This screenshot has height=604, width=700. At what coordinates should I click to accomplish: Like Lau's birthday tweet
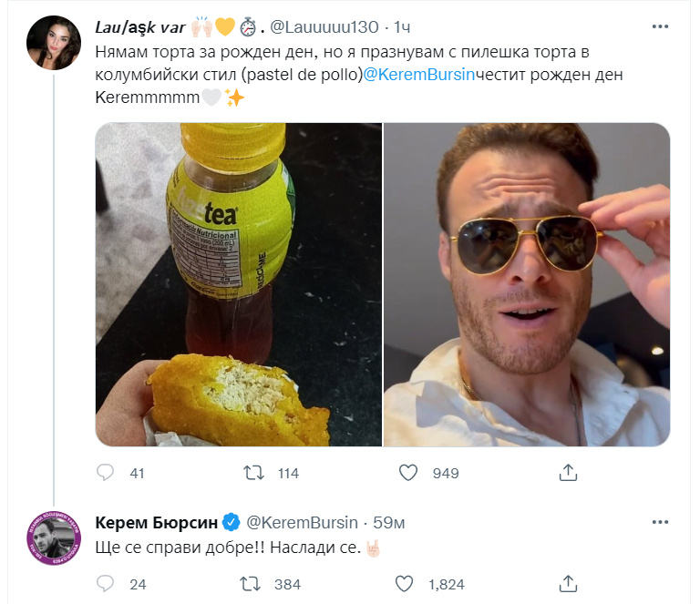click(x=409, y=472)
